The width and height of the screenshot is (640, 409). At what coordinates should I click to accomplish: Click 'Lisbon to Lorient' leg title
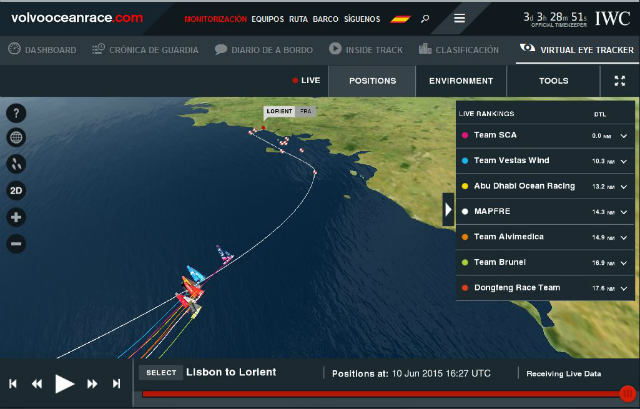pyautogui.click(x=231, y=372)
